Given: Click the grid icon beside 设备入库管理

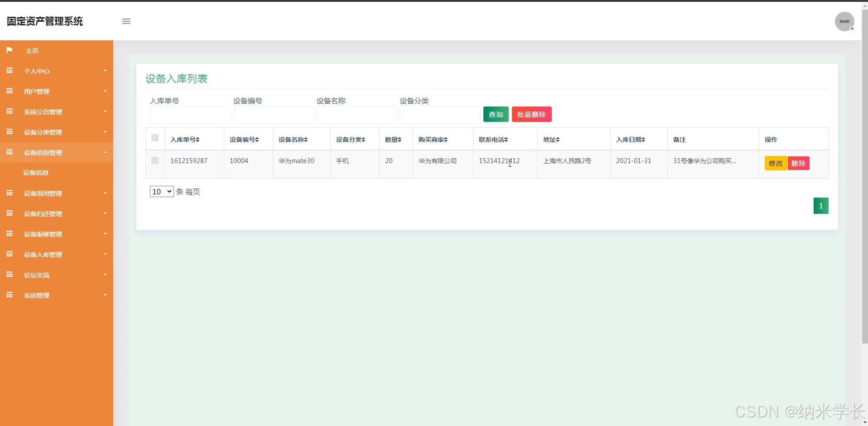Looking at the screenshot, I should (x=10, y=254).
